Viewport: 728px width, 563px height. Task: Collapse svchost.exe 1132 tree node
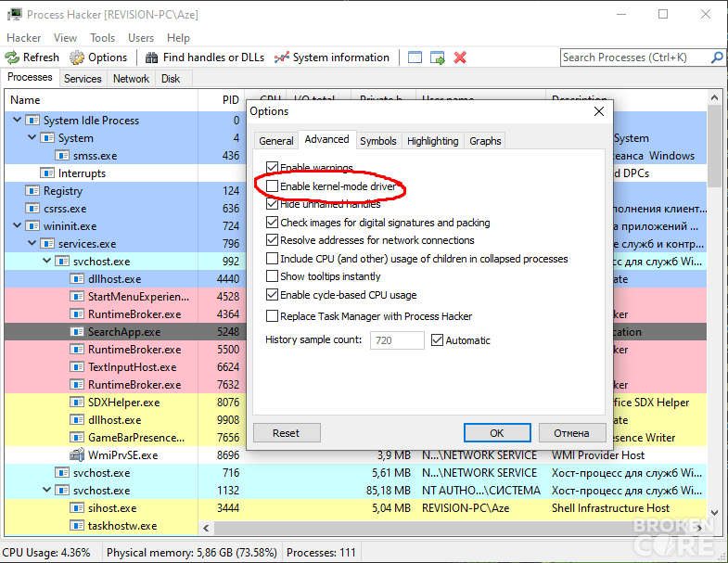coord(47,490)
